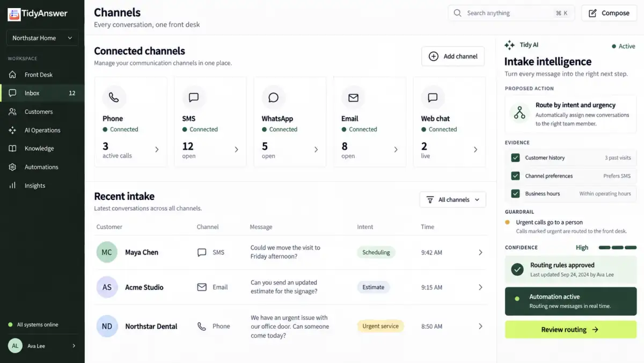The height and width of the screenshot is (363, 644).
Task: Click the SMS icon in Maya Chen row
Action: 202,252
